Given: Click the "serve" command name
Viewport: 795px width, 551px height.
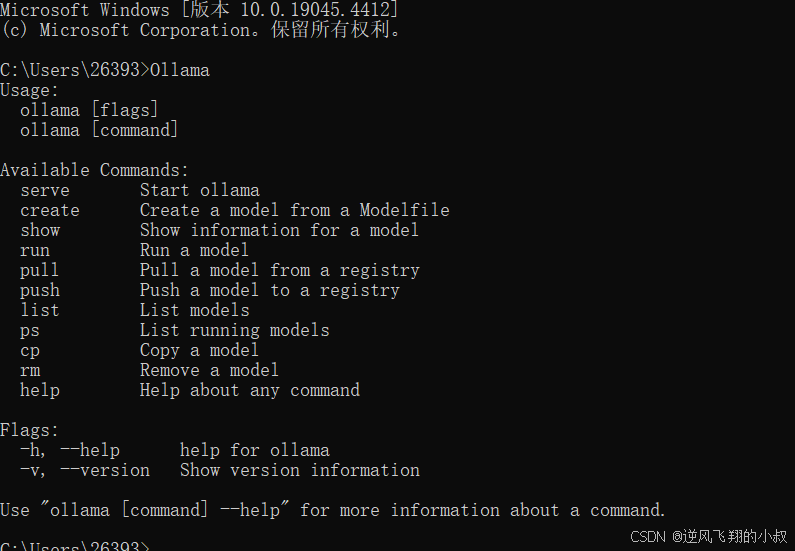Looking at the screenshot, I should [x=45, y=190].
